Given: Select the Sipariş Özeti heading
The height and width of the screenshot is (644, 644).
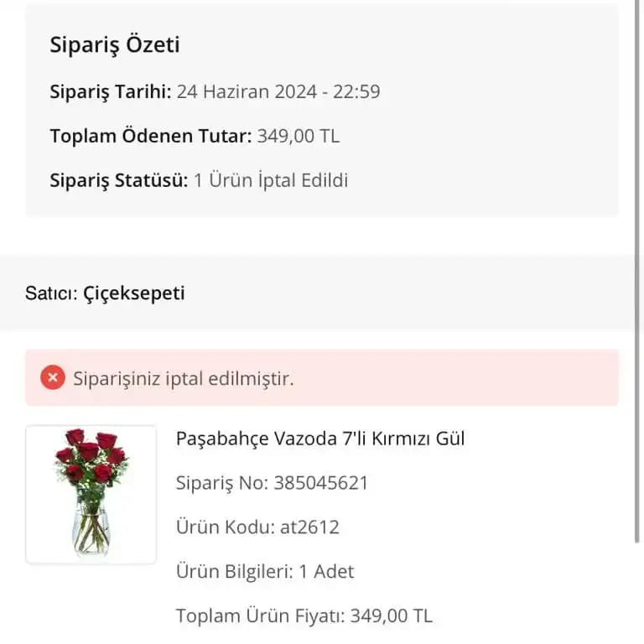Looking at the screenshot, I should pyautogui.click(x=115, y=44).
